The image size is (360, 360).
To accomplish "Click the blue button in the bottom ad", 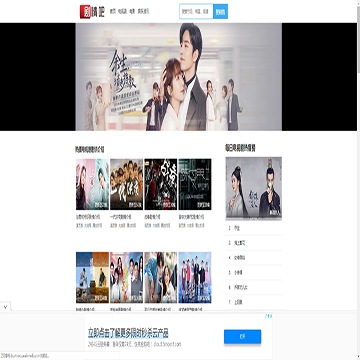I will pos(242,337).
